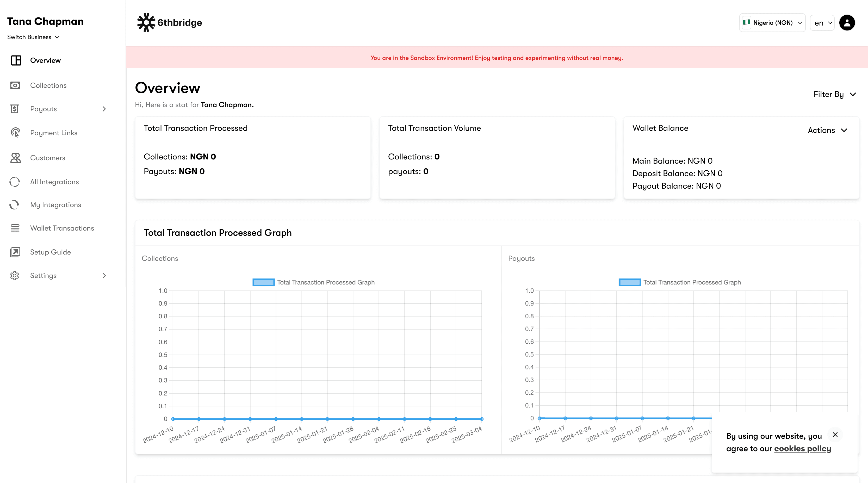Image resolution: width=868 pixels, height=483 pixels.
Task: Open the Nigeria (NGN) currency dropdown
Action: tap(772, 23)
